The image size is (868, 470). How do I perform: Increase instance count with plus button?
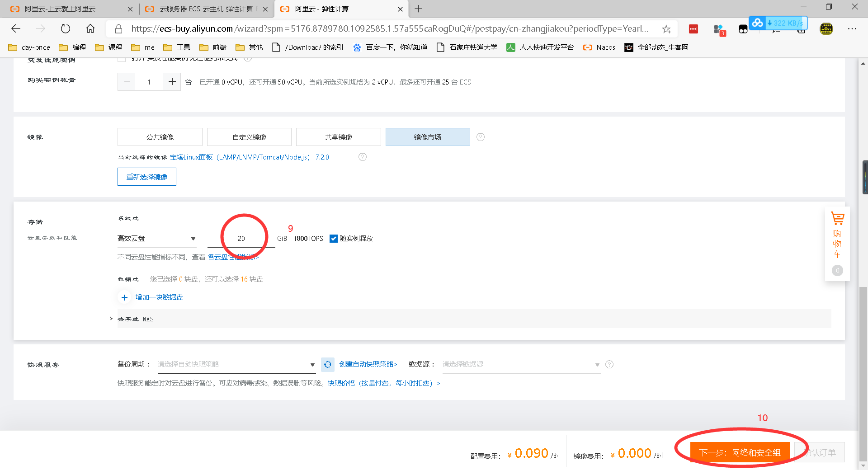[172, 82]
